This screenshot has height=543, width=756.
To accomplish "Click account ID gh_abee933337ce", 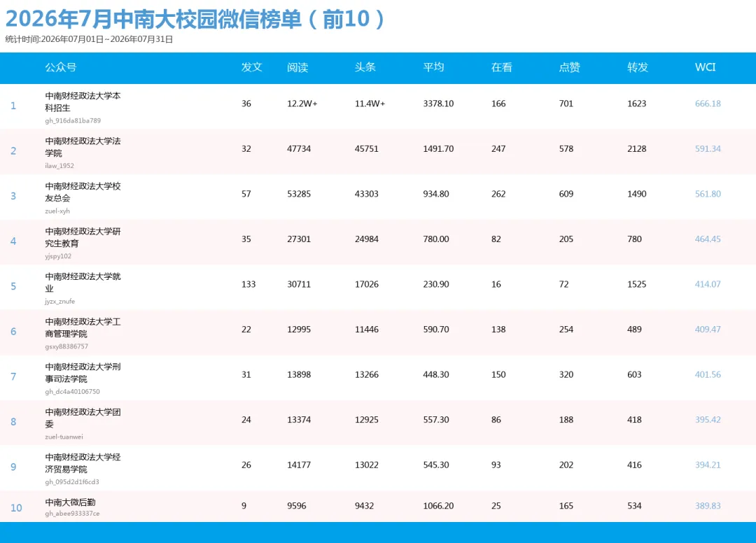I will click(72, 514).
